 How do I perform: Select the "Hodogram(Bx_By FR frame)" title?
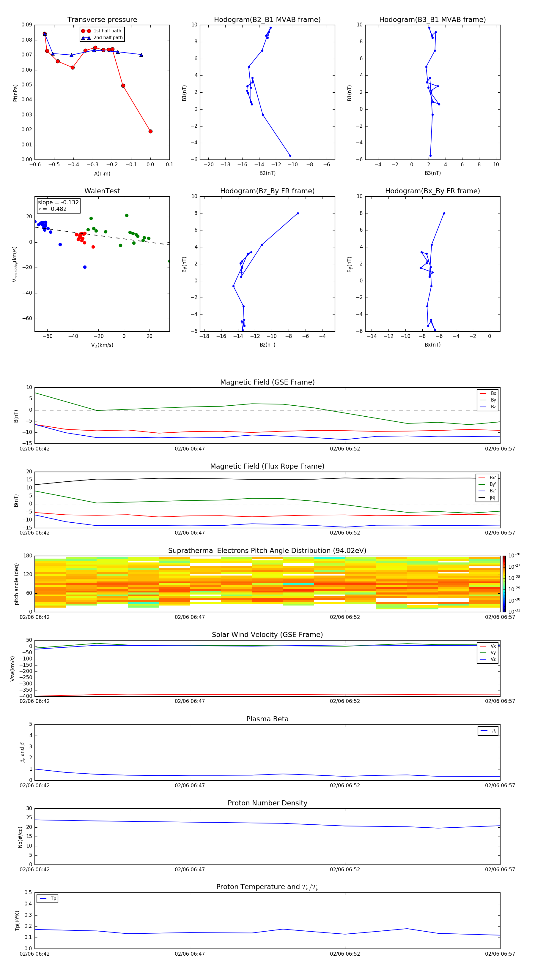pyautogui.click(x=432, y=191)
